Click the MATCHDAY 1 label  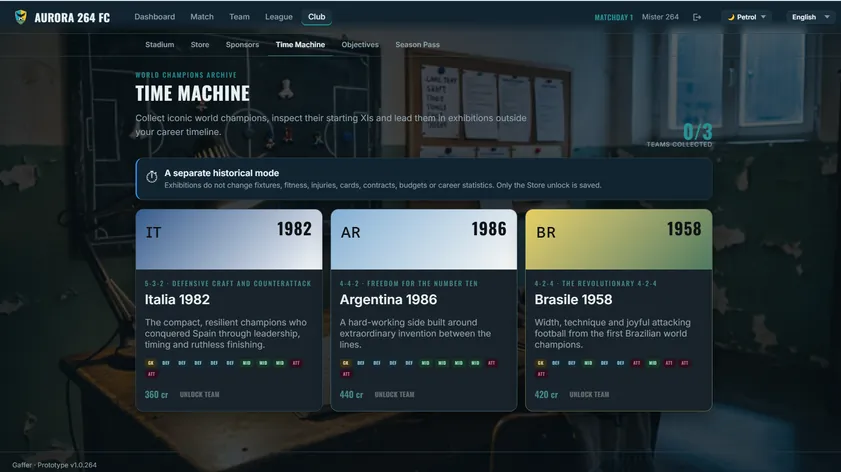click(614, 17)
